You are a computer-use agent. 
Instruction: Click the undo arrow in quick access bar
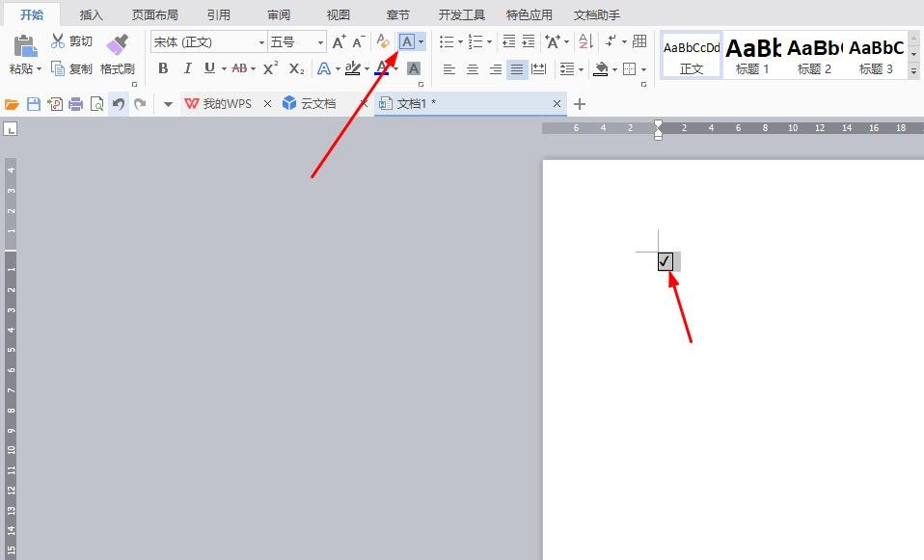[118, 104]
